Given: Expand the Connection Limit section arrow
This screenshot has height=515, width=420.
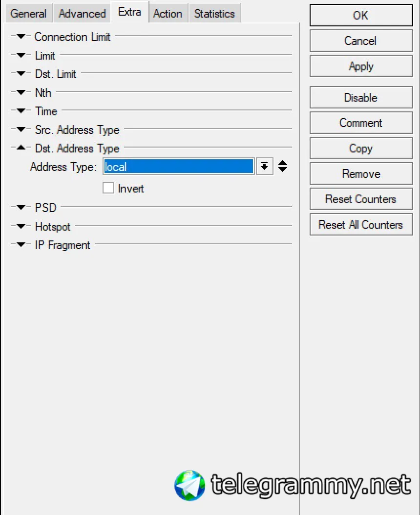Looking at the screenshot, I should pos(21,37).
